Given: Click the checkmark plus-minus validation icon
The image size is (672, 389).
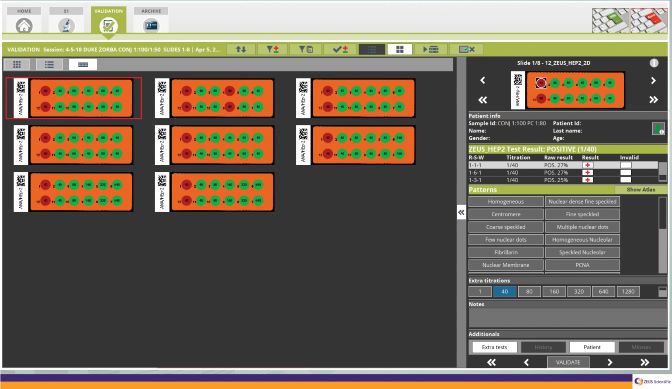Looking at the screenshot, I should pos(340,49).
